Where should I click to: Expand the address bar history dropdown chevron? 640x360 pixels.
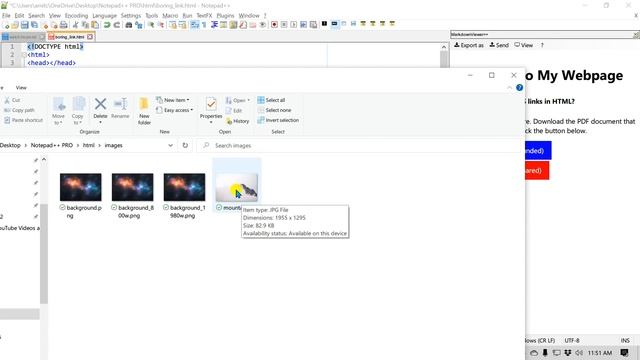point(170,145)
